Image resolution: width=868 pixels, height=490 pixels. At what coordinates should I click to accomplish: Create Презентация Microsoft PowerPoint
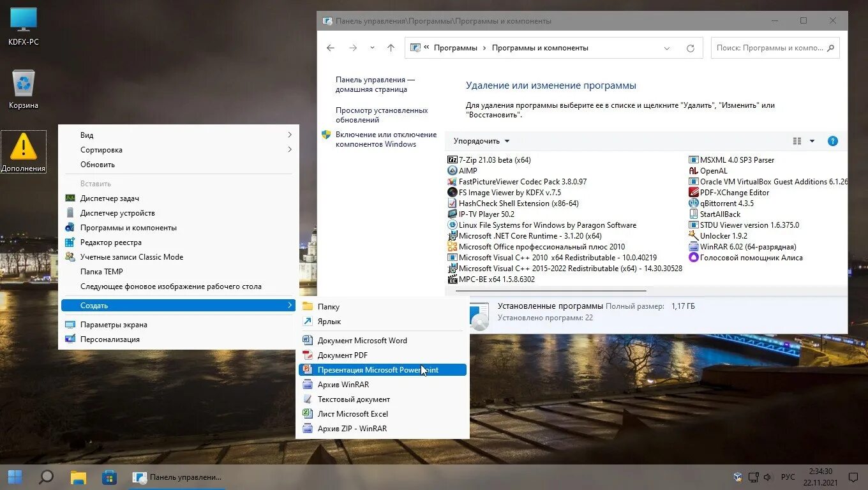[x=383, y=370]
